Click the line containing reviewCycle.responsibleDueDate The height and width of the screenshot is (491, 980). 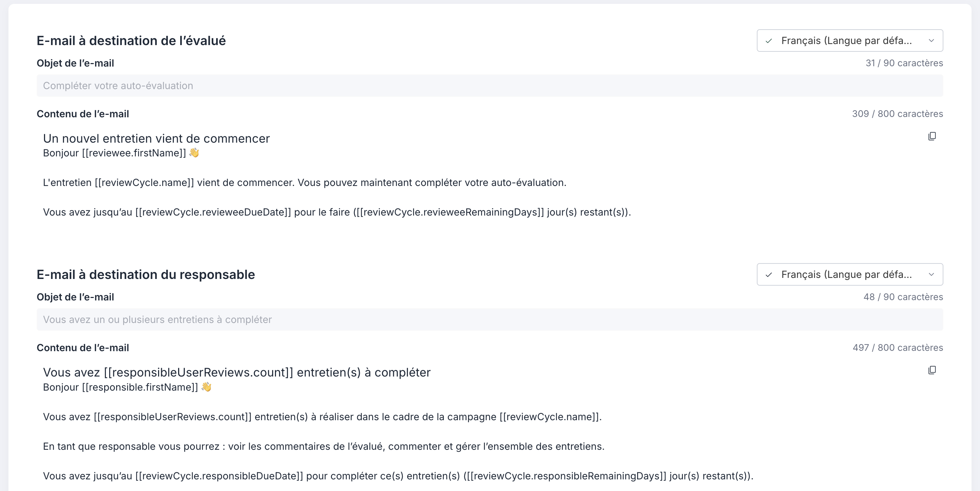[398, 476]
